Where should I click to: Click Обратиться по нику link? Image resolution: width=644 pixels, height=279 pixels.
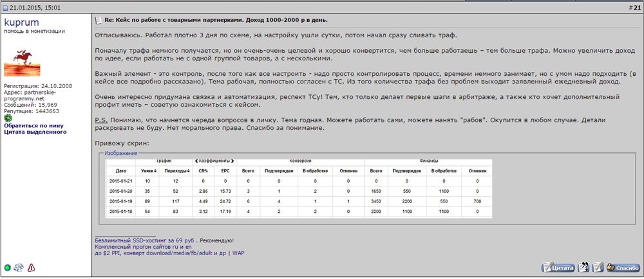(33, 126)
